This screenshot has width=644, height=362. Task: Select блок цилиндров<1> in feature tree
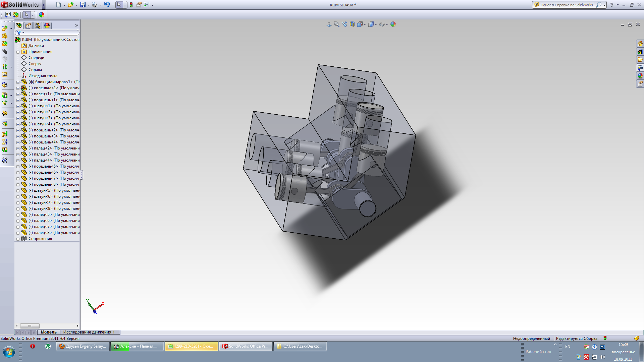54,82
